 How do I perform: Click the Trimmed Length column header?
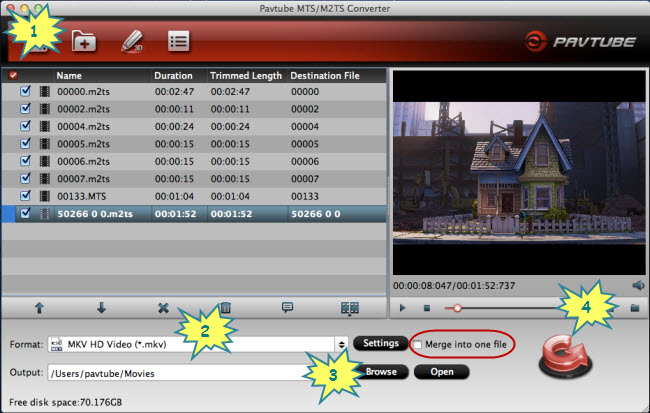[x=246, y=75]
